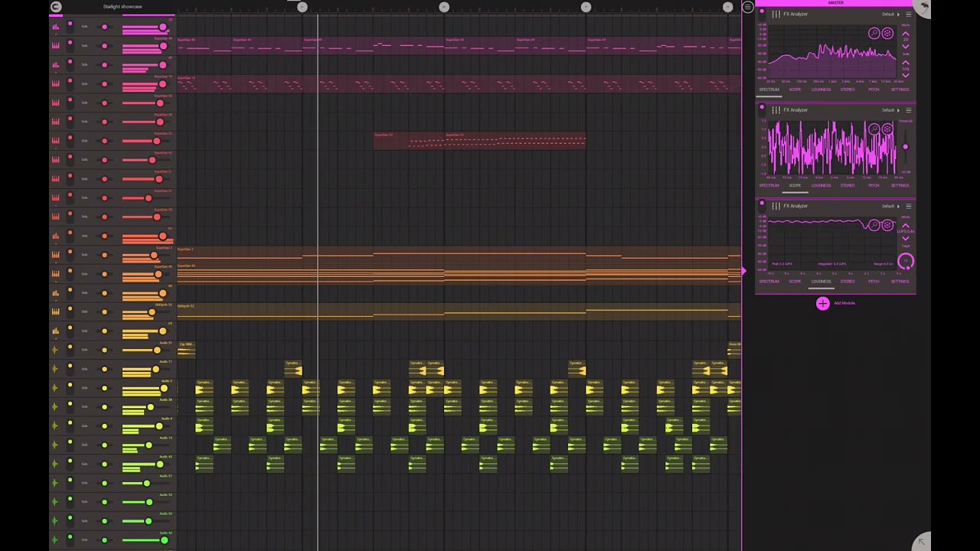Image resolution: width=980 pixels, height=551 pixels.
Task: Open Default preset dropdown of first FX Analyzer
Action: (x=891, y=15)
